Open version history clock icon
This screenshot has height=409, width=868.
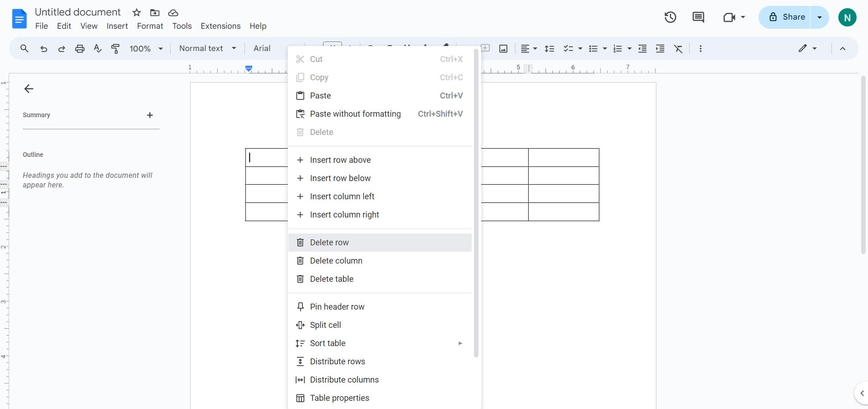point(670,17)
